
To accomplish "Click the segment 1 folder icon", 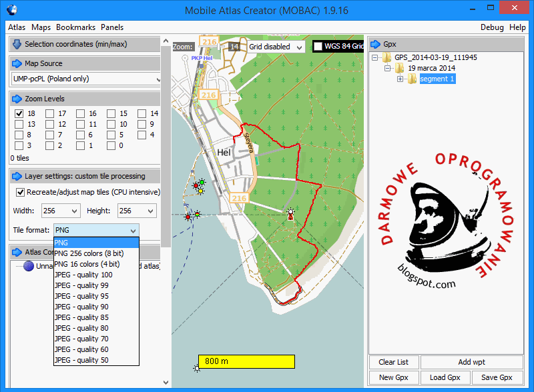I will pos(412,79).
